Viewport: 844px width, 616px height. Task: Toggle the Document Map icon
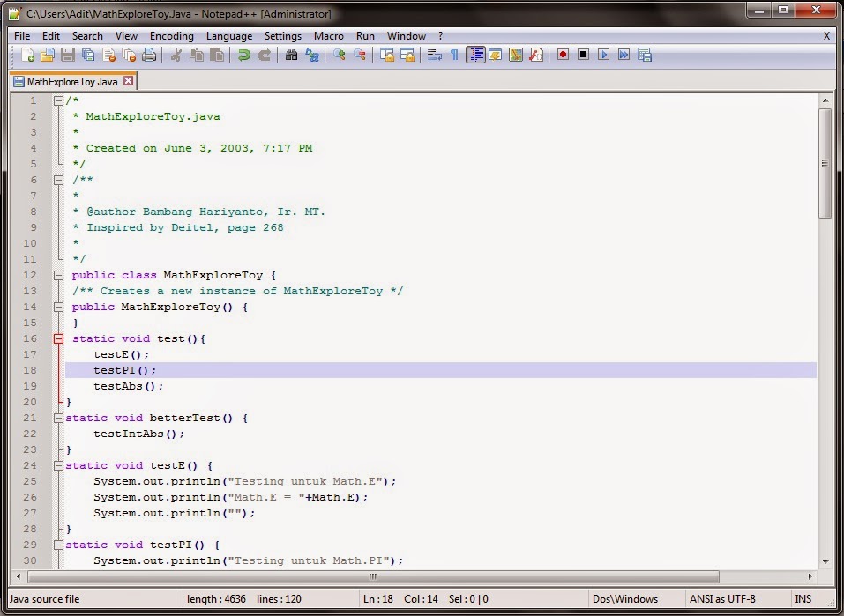point(516,55)
